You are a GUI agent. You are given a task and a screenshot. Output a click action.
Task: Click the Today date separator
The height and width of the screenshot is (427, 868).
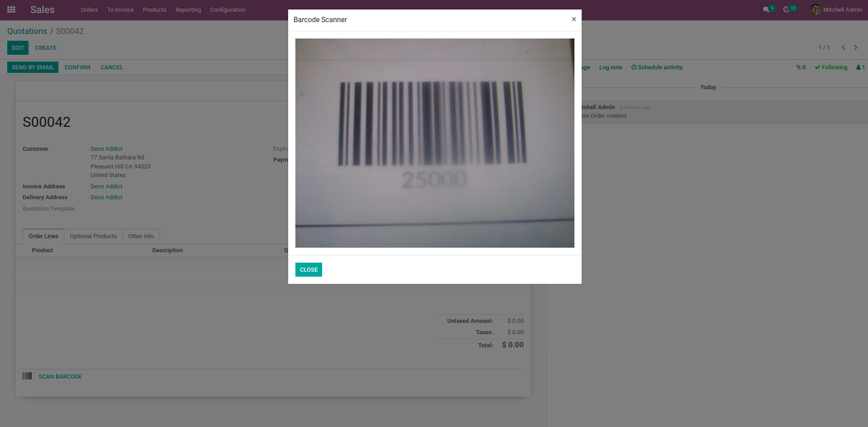click(x=708, y=87)
